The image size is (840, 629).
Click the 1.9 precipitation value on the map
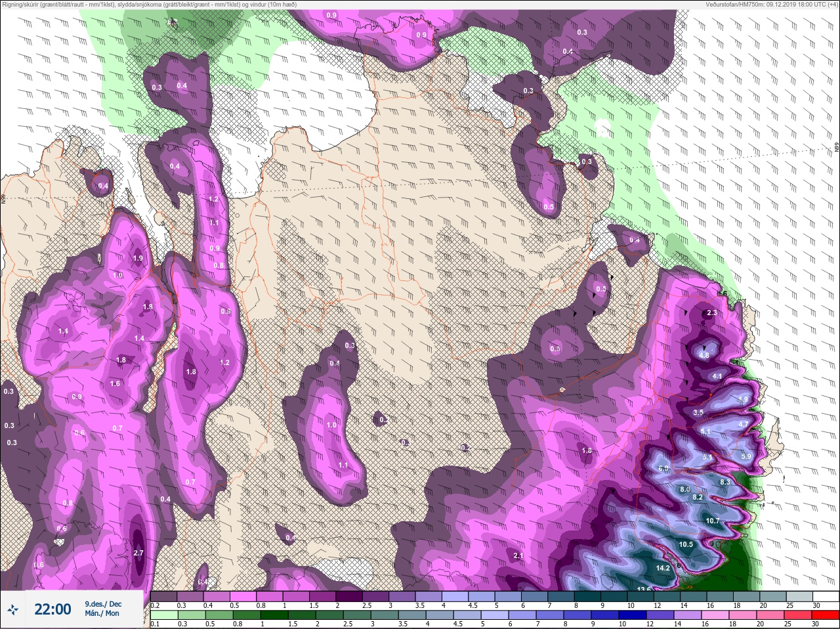[138, 258]
